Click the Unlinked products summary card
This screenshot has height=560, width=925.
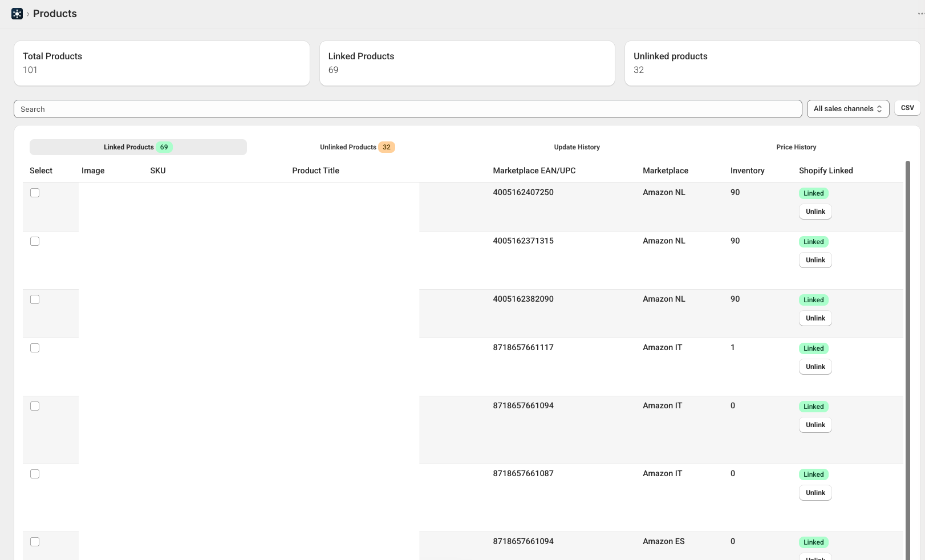click(772, 63)
